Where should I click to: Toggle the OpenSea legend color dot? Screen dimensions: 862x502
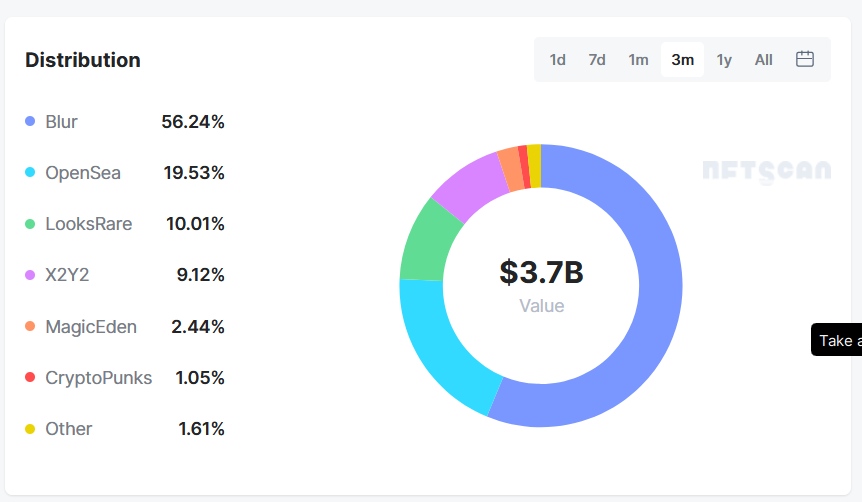pos(30,172)
